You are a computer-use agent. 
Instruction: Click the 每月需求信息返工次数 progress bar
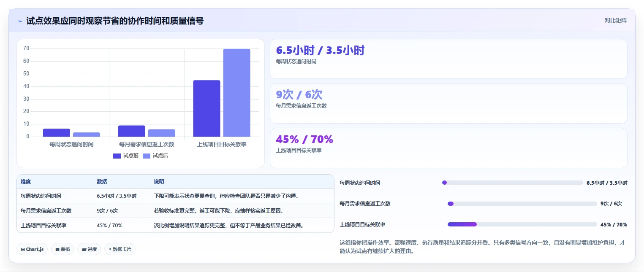(x=522, y=204)
